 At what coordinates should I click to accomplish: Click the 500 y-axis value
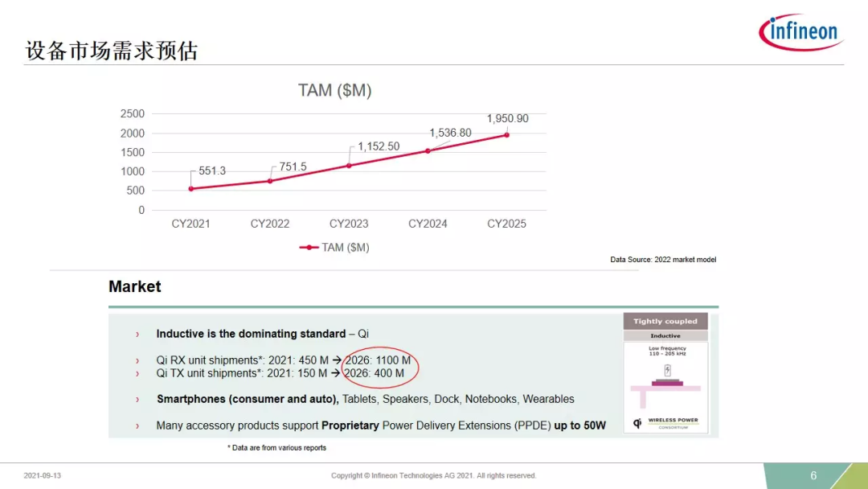click(136, 191)
